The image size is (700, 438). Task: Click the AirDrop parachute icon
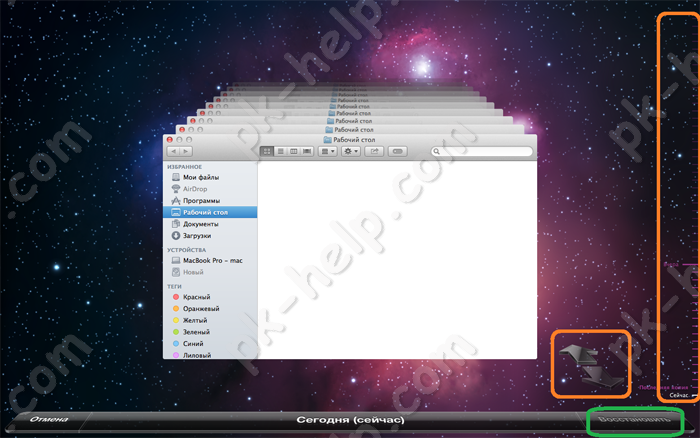176,189
